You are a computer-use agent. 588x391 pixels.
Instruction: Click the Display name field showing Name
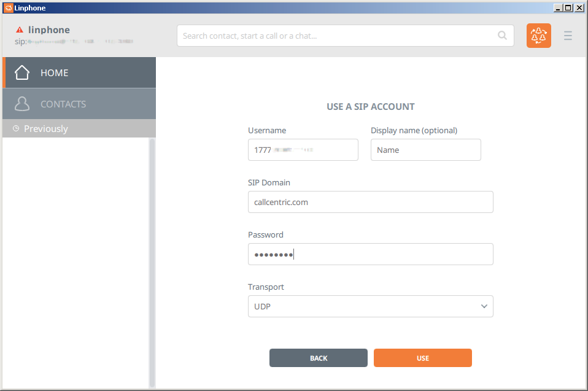(x=425, y=149)
